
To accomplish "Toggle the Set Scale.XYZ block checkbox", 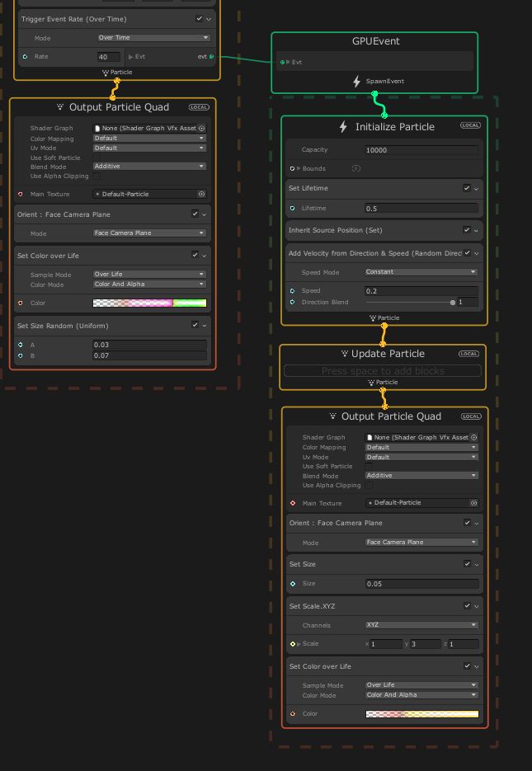I will click(x=467, y=606).
